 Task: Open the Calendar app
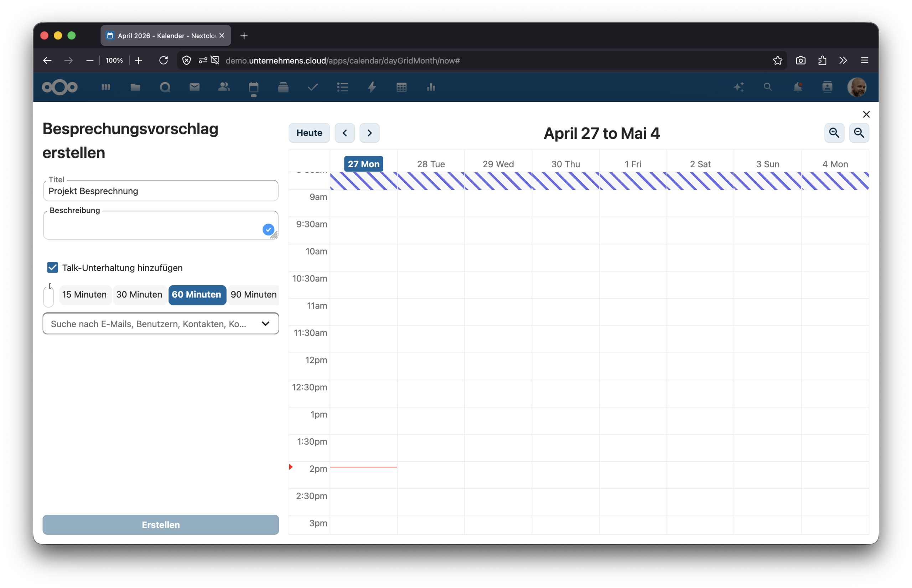point(254,87)
